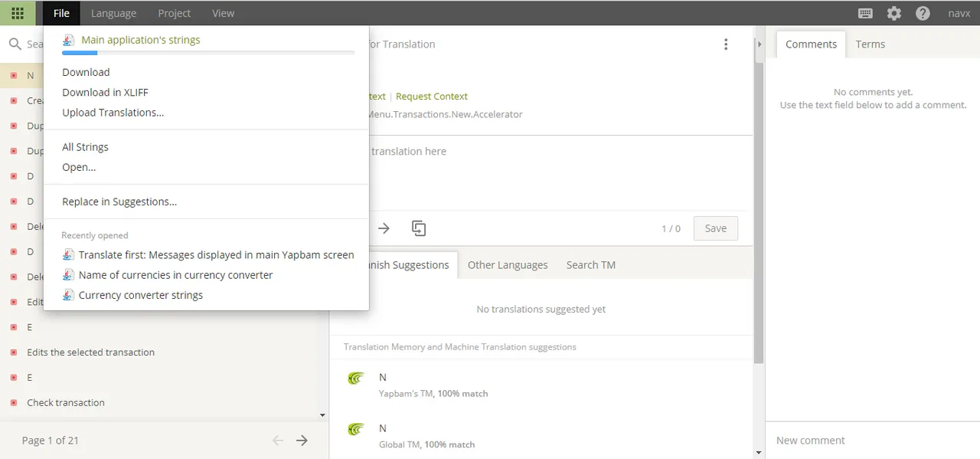Viewport: 980px width, 459px height.
Task: Switch to Other Languages tab
Action: 508,265
